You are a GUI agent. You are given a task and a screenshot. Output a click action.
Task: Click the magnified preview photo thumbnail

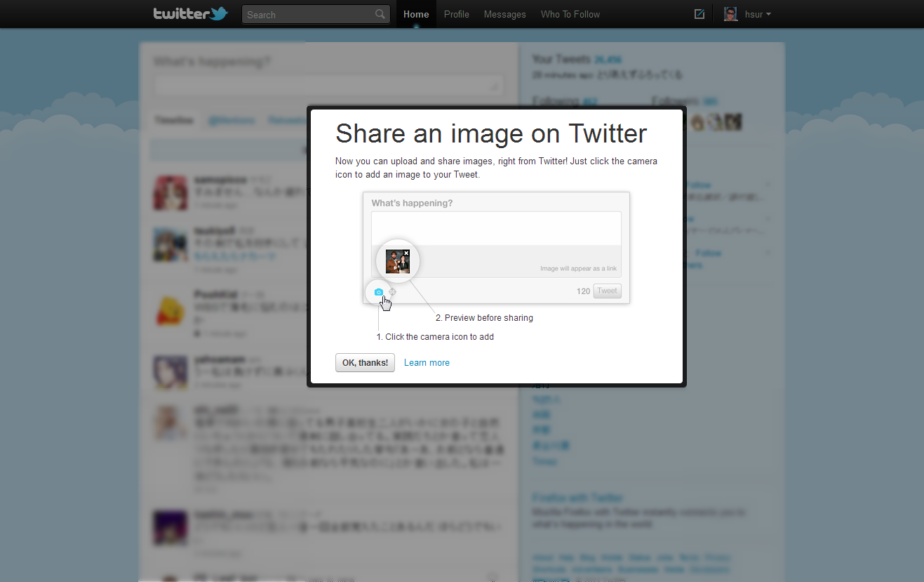point(396,262)
